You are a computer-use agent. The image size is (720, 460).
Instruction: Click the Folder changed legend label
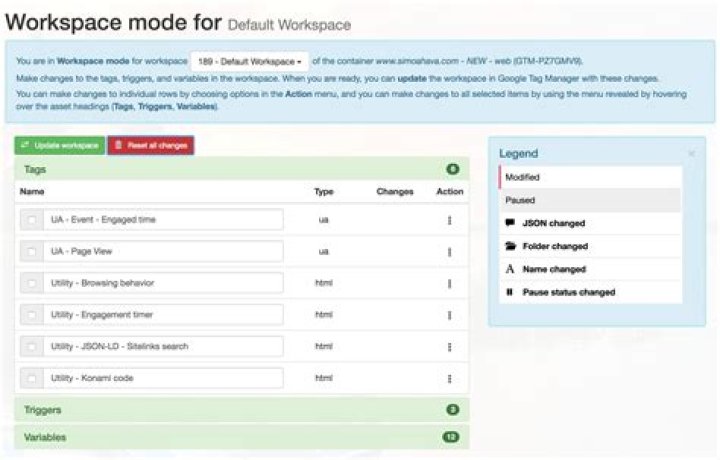coord(555,246)
